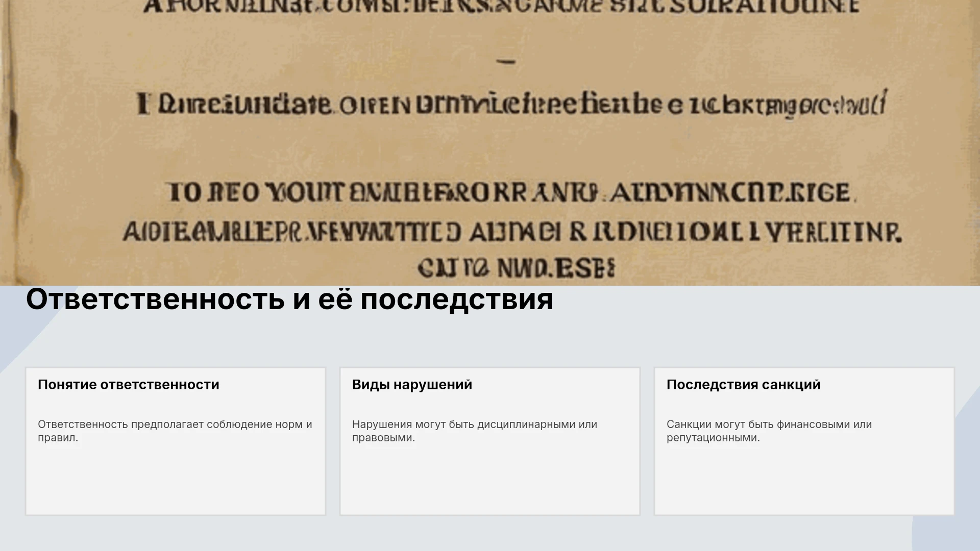980x551 pixels.
Task: Click the text "Санкции могут быть финансовыми или репутационными."
Action: 769,431
